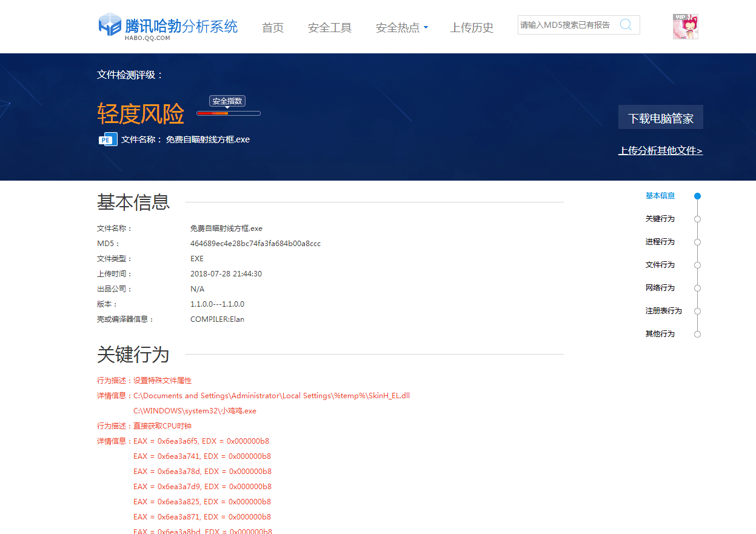Go to 首页 in navigation
The height and width of the screenshot is (534, 756).
click(272, 28)
